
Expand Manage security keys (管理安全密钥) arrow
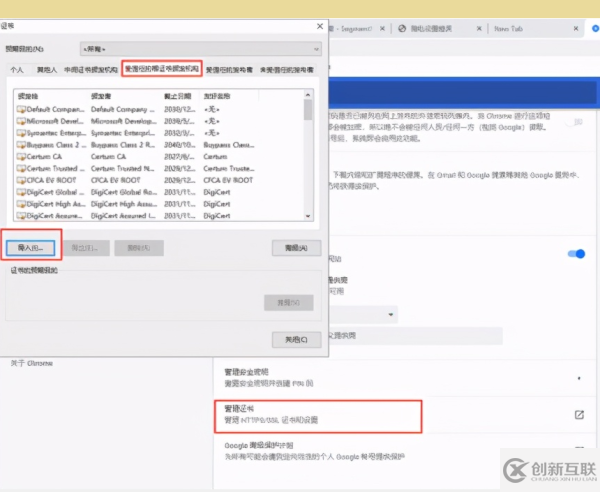579,378
